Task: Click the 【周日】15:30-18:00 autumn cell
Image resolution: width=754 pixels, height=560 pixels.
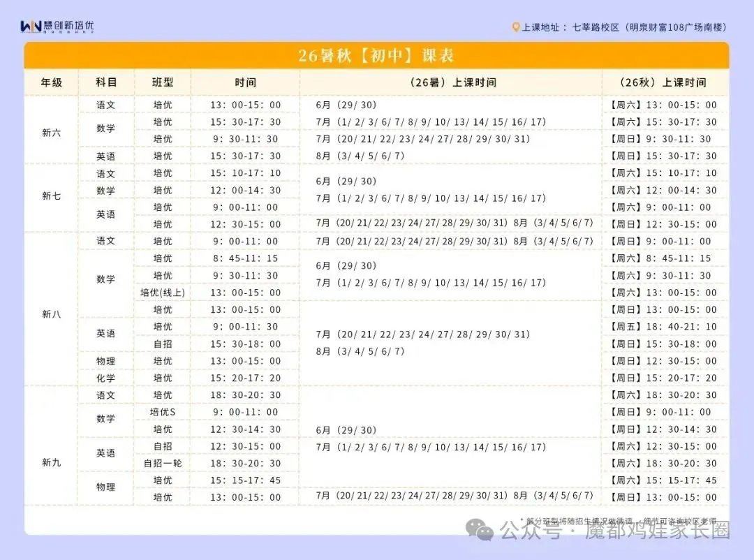Action: point(665,344)
